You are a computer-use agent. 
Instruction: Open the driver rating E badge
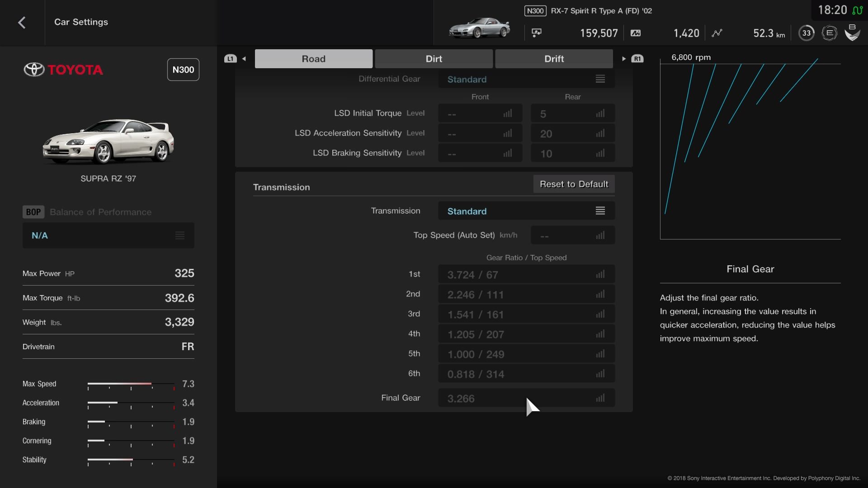point(829,33)
